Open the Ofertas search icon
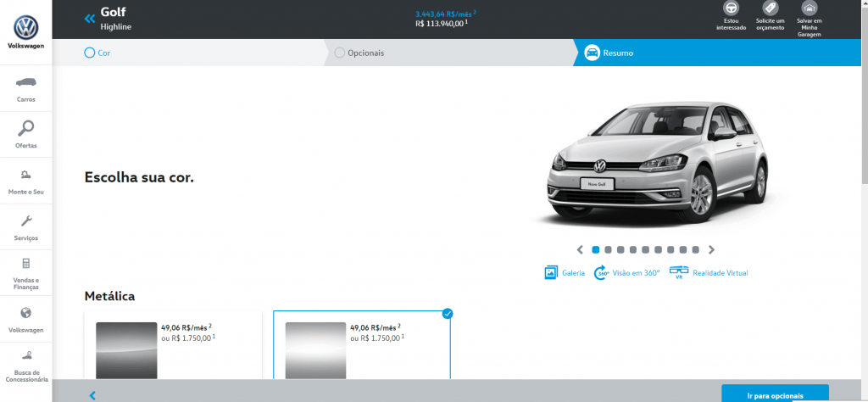868x402 pixels. click(26, 128)
